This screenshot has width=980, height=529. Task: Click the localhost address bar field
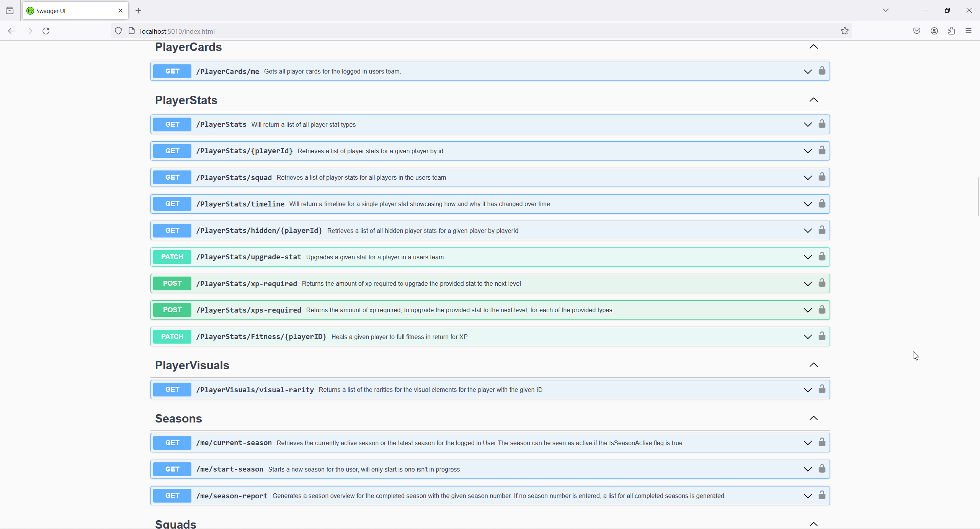(x=459, y=31)
